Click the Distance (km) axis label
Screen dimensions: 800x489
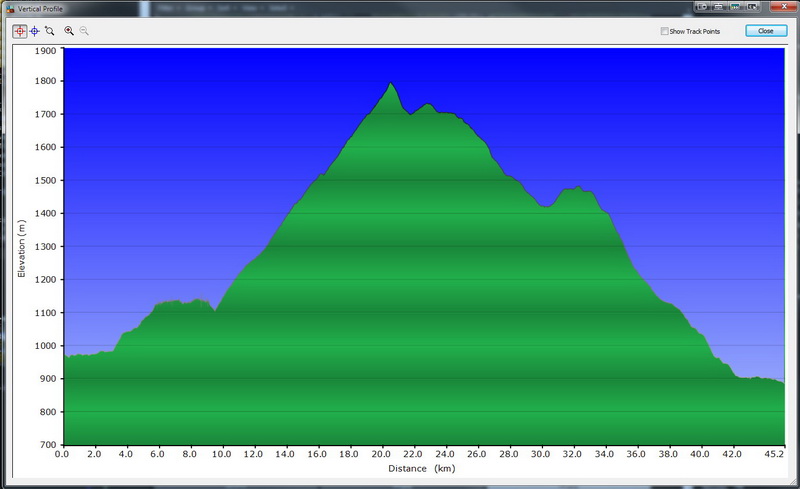pos(424,468)
